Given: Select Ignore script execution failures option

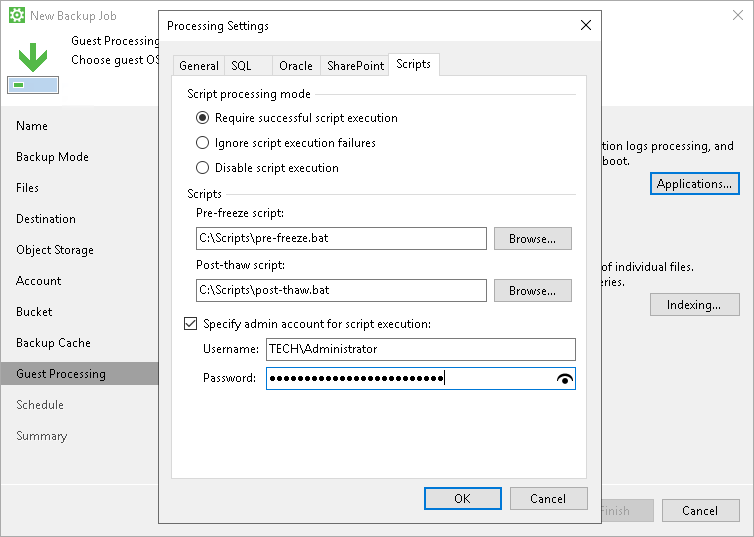Looking at the screenshot, I should [203, 143].
